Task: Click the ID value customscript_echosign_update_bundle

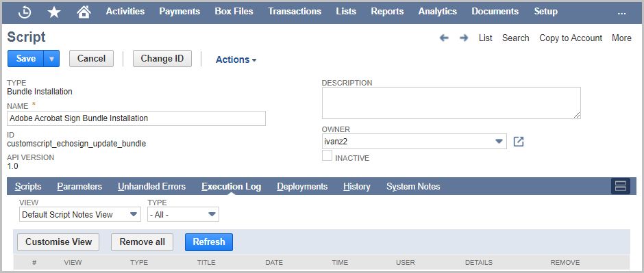Action: 77,144
